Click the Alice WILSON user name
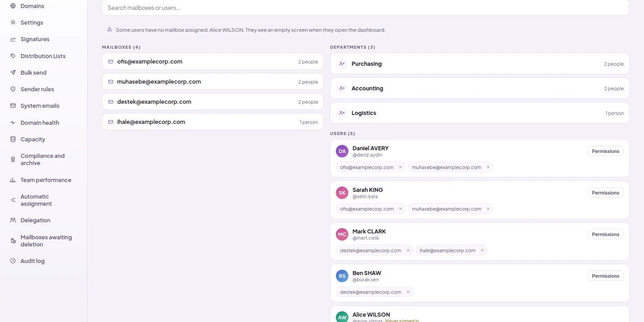 [x=371, y=315]
